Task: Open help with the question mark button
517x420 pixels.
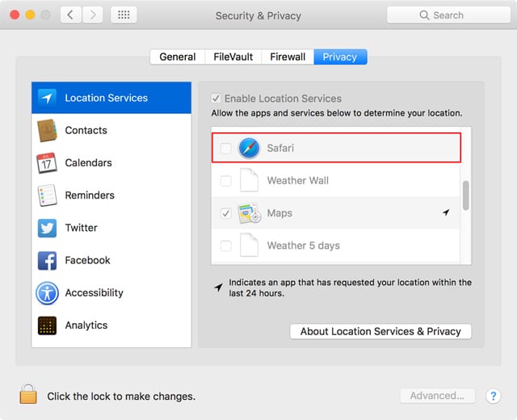Action: 493,396
